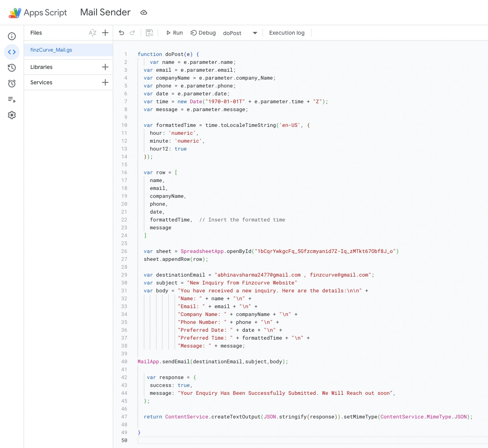The image size is (488, 448).
Task: Open the project Overview panel
Action: tap(12, 36)
